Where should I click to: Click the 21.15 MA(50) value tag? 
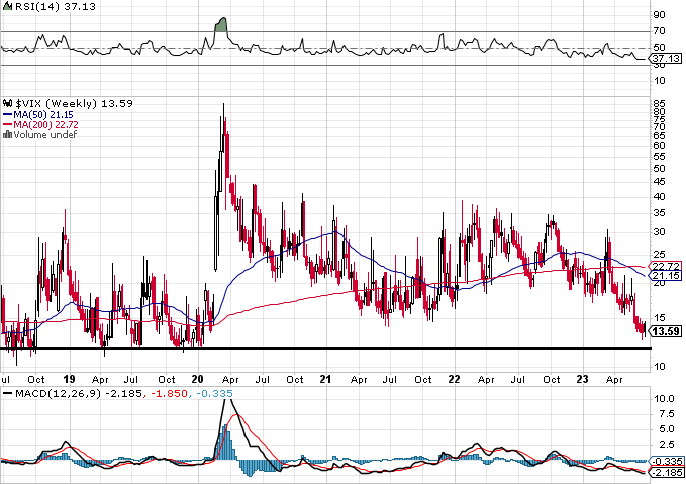click(x=665, y=276)
